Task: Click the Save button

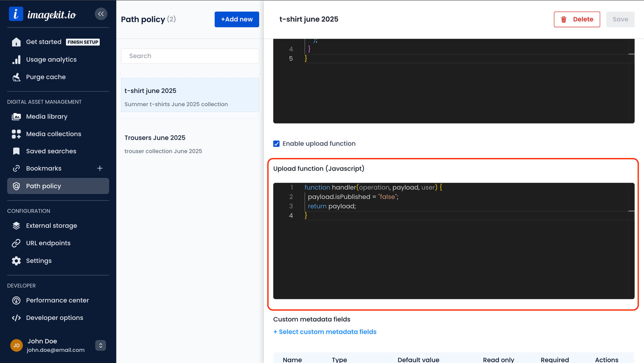Action: click(x=620, y=19)
